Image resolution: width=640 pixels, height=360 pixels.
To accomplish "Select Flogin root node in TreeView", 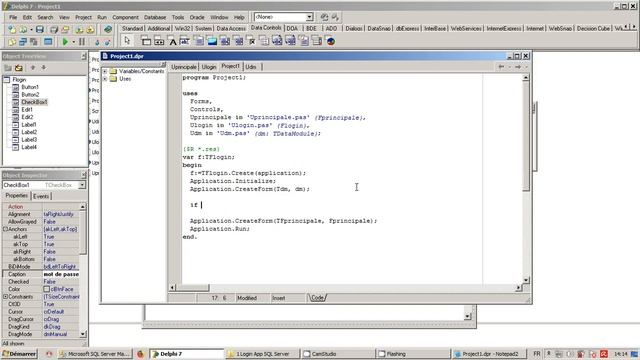I will click(x=19, y=80).
